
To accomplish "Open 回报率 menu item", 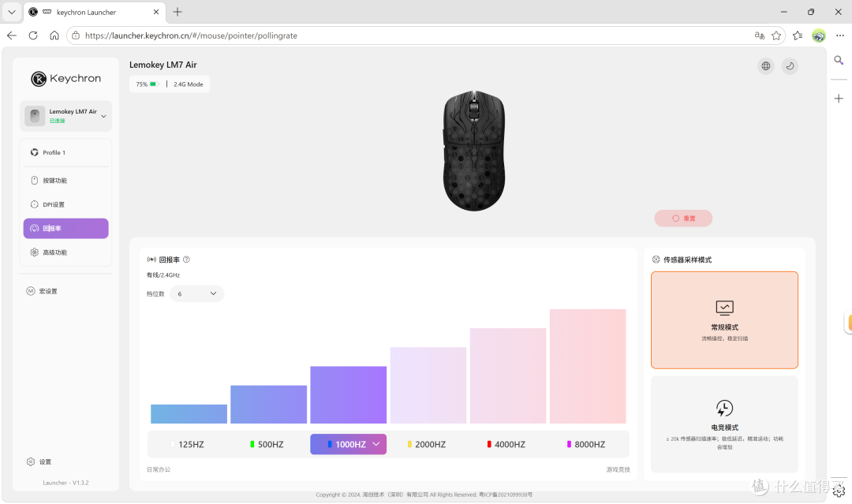I will [65, 228].
